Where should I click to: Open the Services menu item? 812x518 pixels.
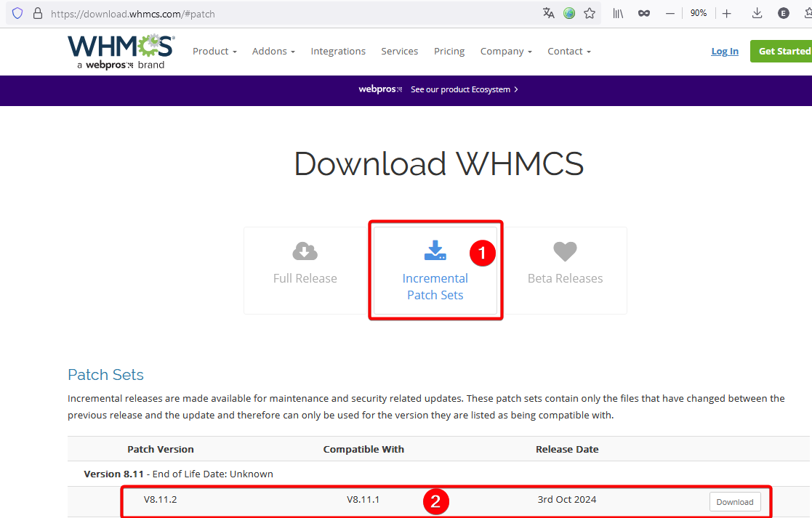(x=399, y=52)
